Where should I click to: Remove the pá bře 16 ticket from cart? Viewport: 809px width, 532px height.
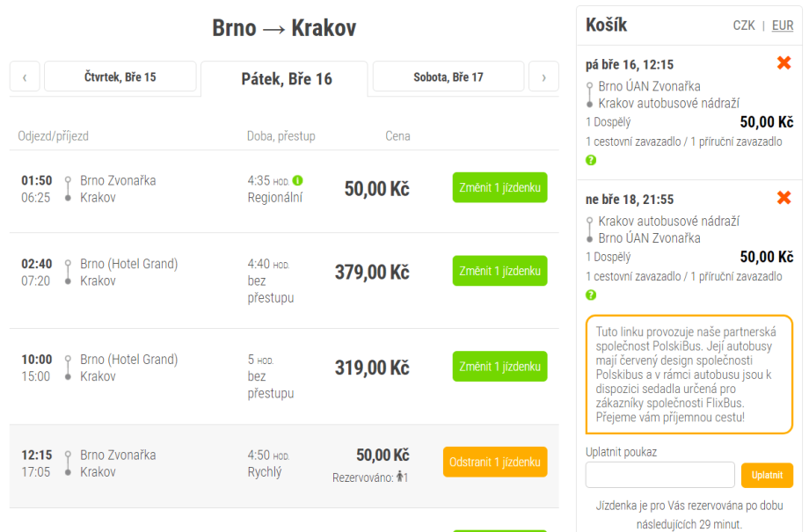coord(783,63)
